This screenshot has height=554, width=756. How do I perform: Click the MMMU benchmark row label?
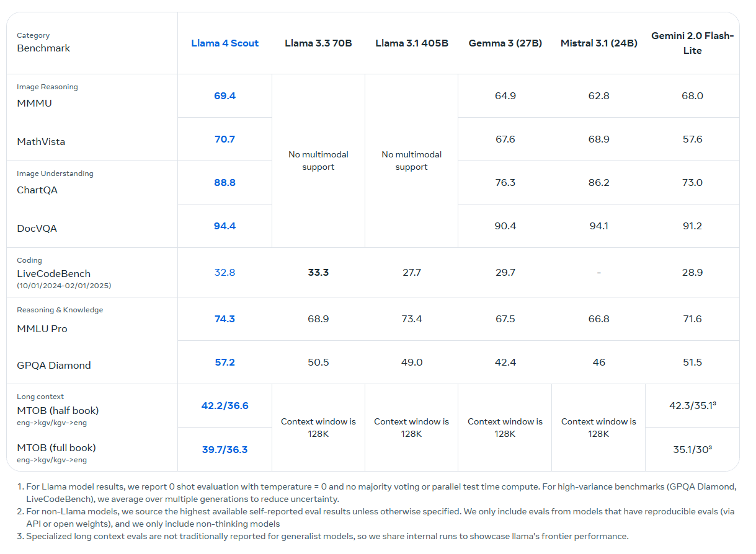click(34, 103)
